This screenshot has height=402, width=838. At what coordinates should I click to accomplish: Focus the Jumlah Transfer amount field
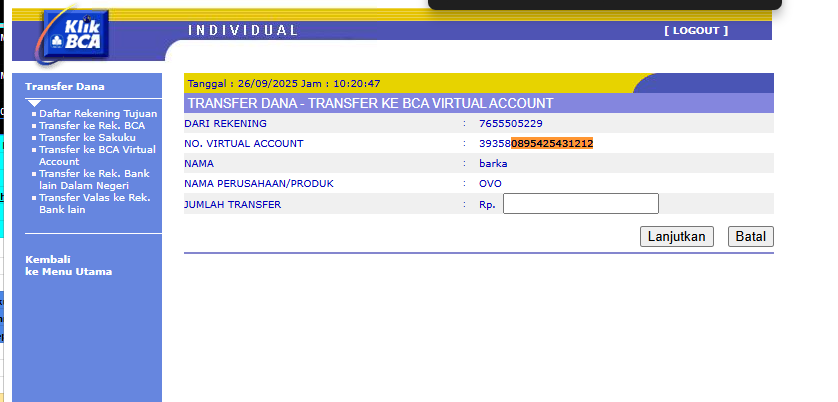581,204
